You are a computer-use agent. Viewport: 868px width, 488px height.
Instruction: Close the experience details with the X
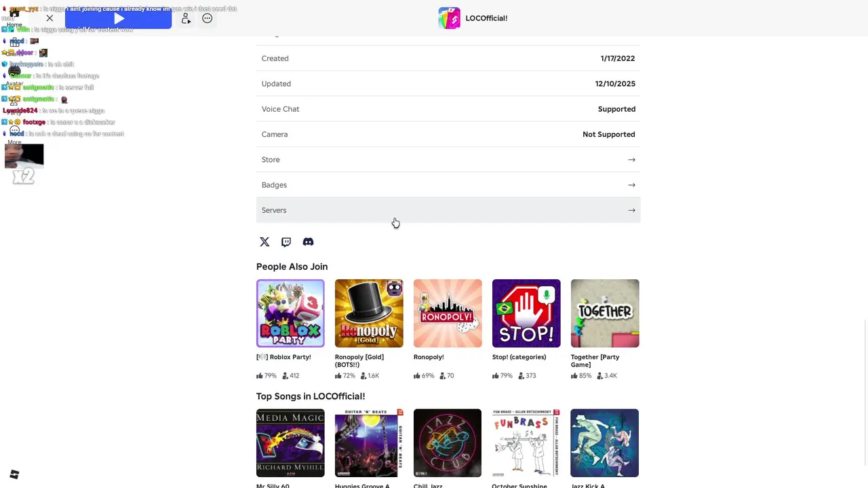point(50,18)
